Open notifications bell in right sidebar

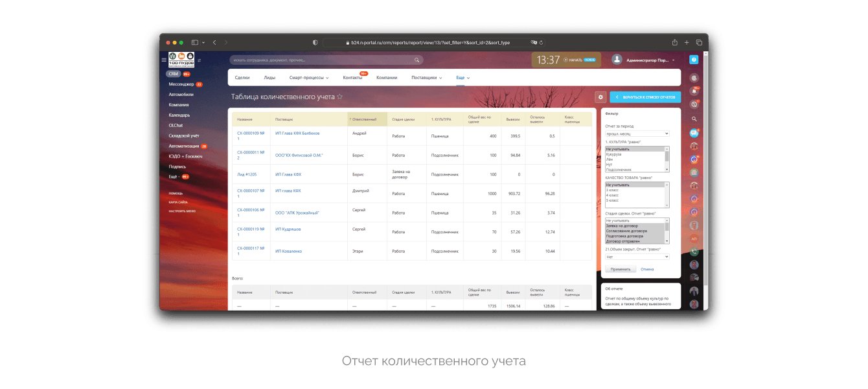point(694,91)
